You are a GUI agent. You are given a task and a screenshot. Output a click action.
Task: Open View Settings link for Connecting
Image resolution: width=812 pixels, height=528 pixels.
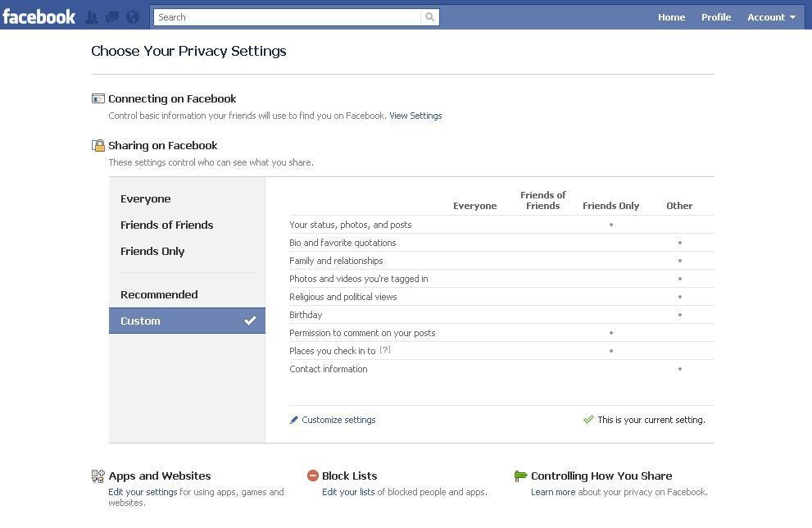click(x=415, y=116)
